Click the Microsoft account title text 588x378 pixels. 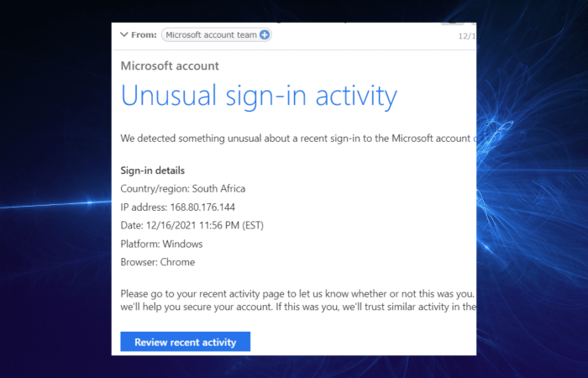(170, 66)
